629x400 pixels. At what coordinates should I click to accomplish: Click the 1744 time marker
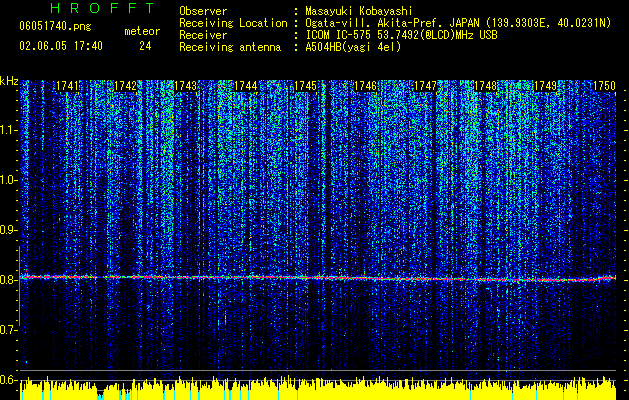click(x=246, y=86)
